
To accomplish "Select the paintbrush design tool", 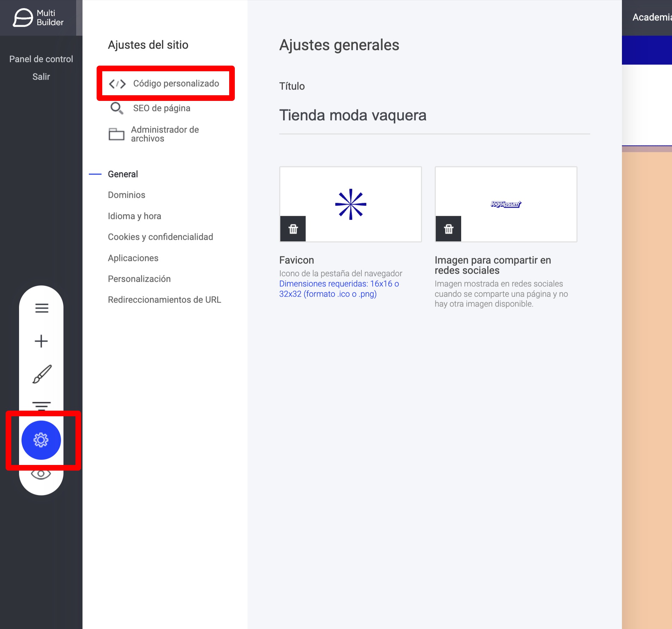I will click(42, 374).
